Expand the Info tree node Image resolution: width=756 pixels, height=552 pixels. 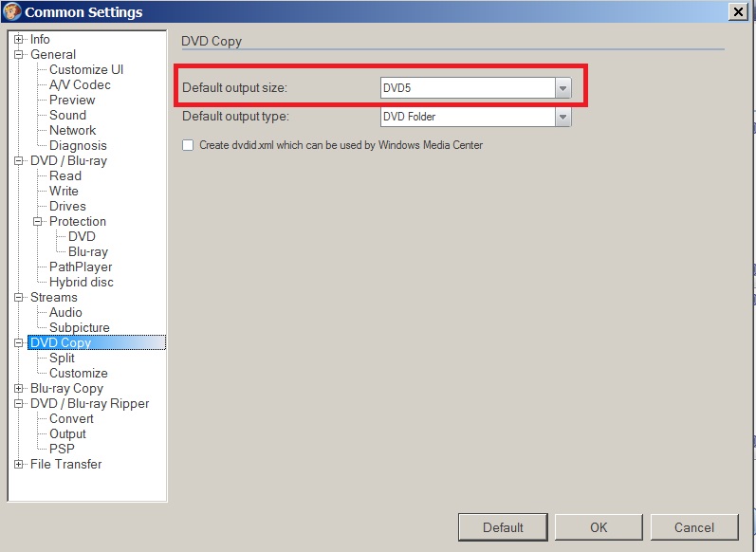[x=18, y=39]
